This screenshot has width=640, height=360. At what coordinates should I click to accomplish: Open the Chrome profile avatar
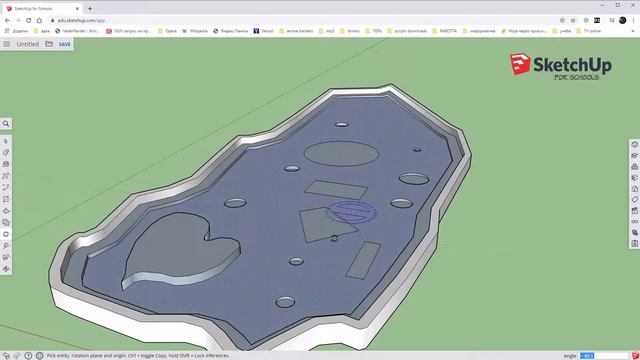coord(622,20)
